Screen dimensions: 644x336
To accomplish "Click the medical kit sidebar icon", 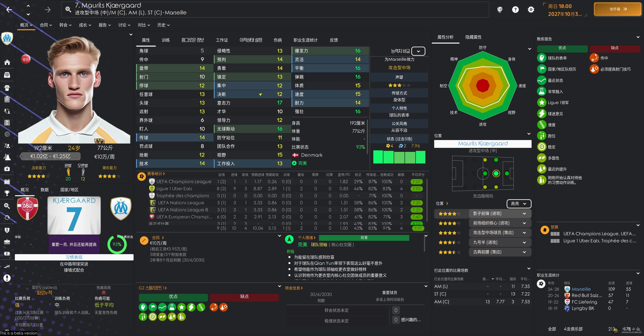I will pos(7,169).
